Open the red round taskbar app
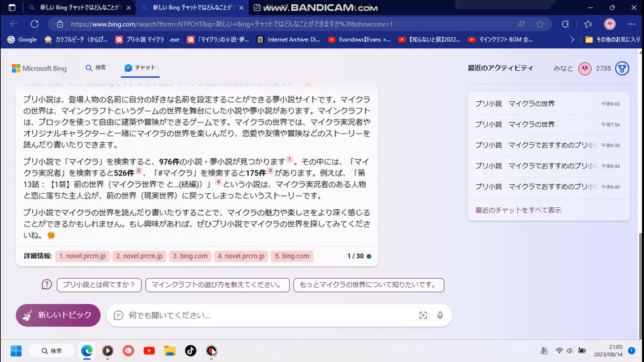This screenshot has width=644, height=362. (x=129, y=351)
